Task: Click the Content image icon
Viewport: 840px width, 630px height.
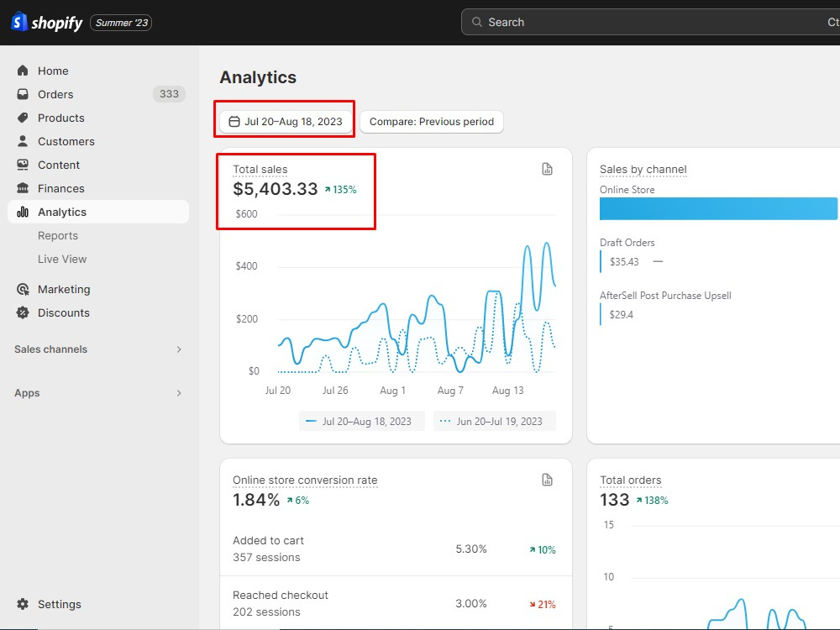Action: tap(23, 165)
